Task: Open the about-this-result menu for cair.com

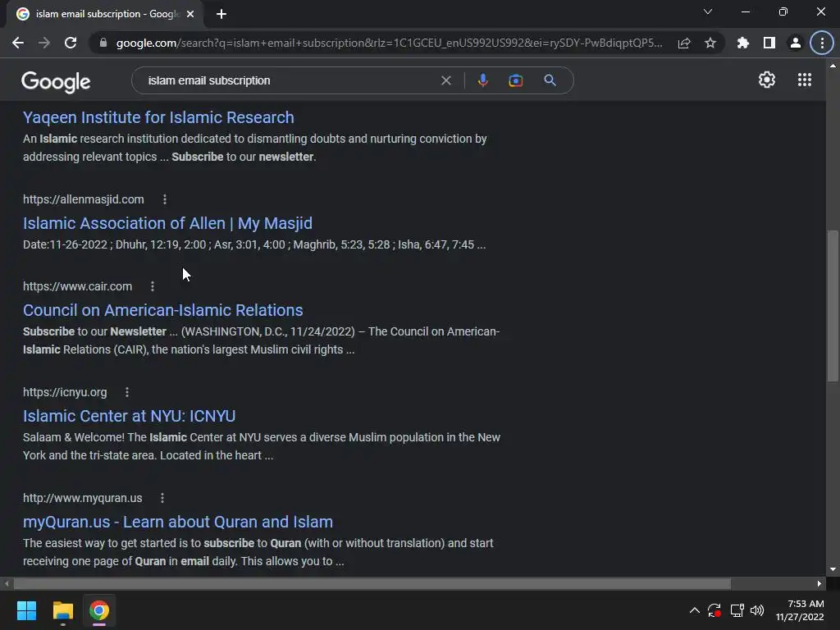Action: click(x=153, y=286)
